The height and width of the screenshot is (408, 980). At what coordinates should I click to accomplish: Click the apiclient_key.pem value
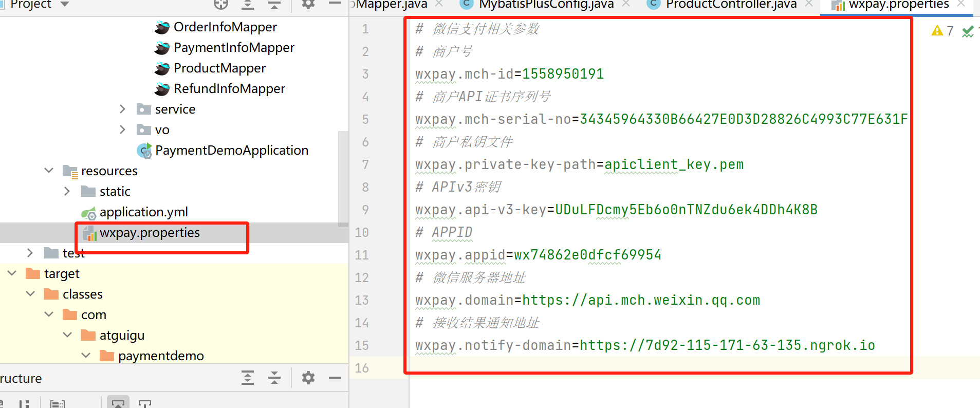click(674, 164)
